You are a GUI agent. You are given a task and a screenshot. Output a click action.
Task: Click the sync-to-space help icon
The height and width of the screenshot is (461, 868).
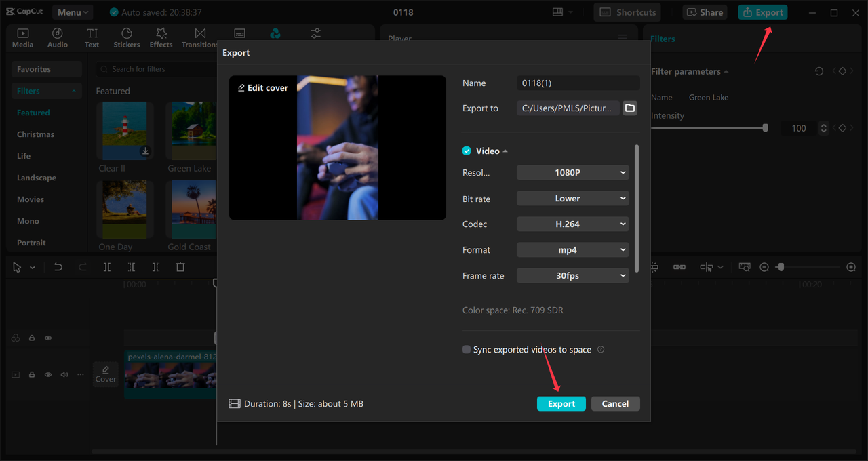pyautogui.click(x=601, y=350)
